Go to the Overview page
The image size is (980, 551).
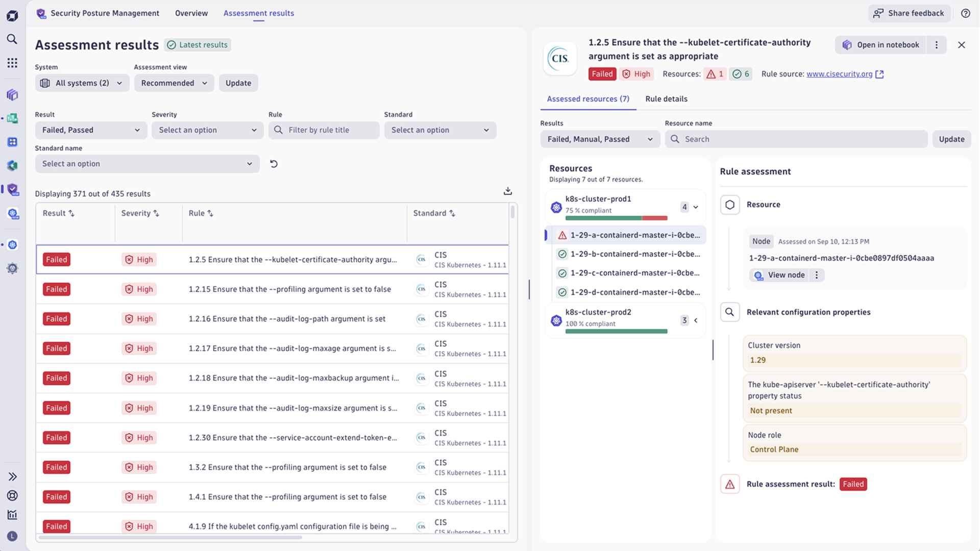pyautogui.click(x=191, y=13)
